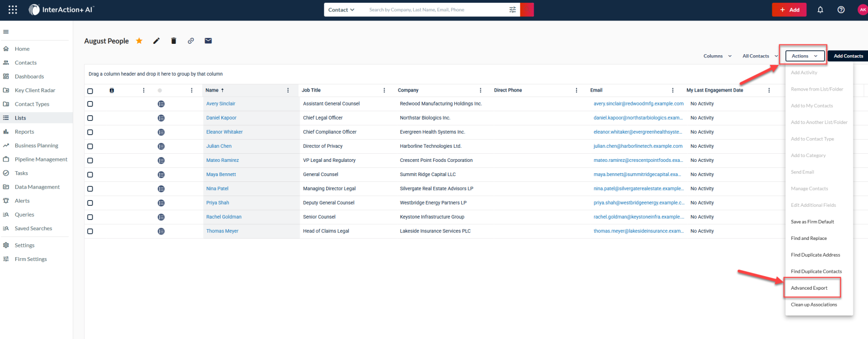Select Find and Replace menu item
This screenshot has width=868, height=339.
tap(809, 238)
